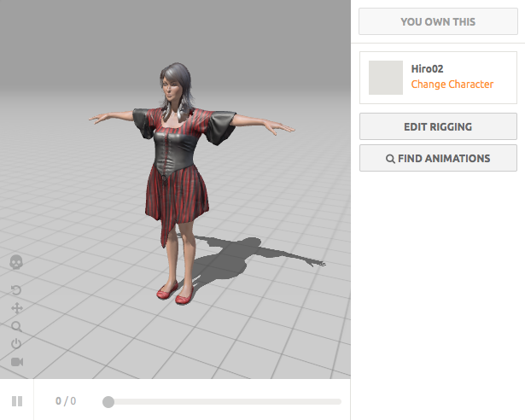Image resolution: width=525 pixels, height=420 pixels.
Task: Click the zoom magnifier icon in viewport
Action: (16, 326)
